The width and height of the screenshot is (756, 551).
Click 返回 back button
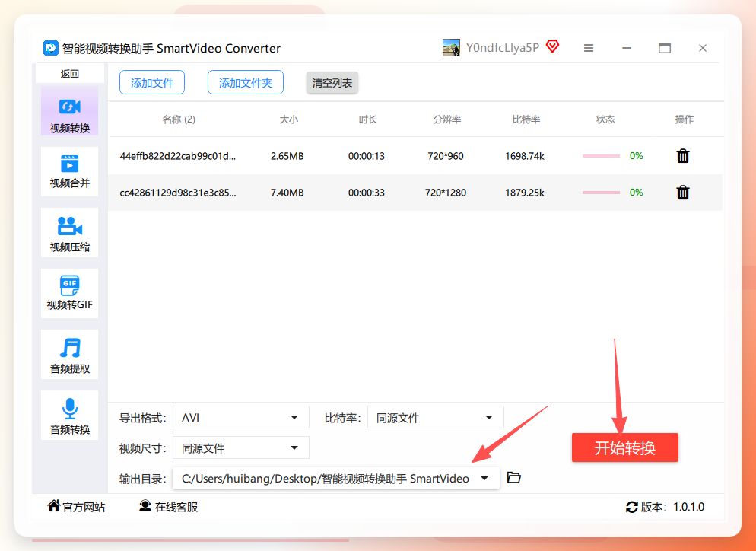click(70, 74)
